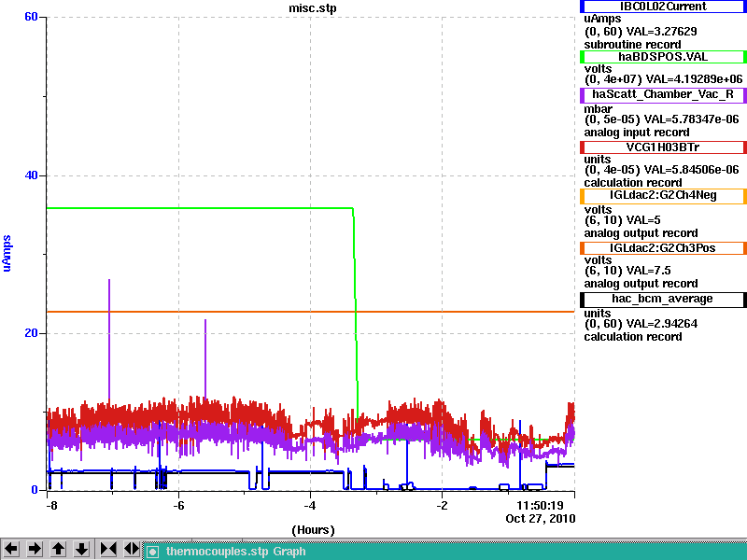Screen dimensions: 747x560
Task: Click the mbar units text
Action: [x=599, y=109]
